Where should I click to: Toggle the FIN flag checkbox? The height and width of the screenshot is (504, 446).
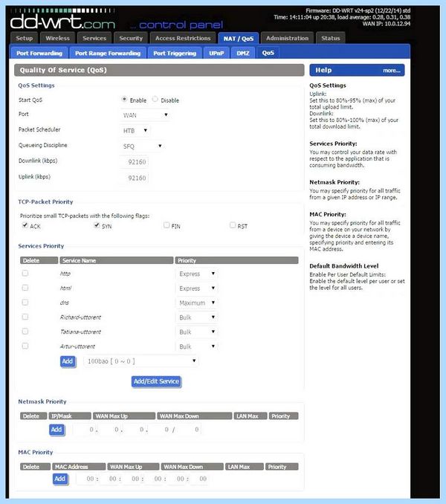167,225
